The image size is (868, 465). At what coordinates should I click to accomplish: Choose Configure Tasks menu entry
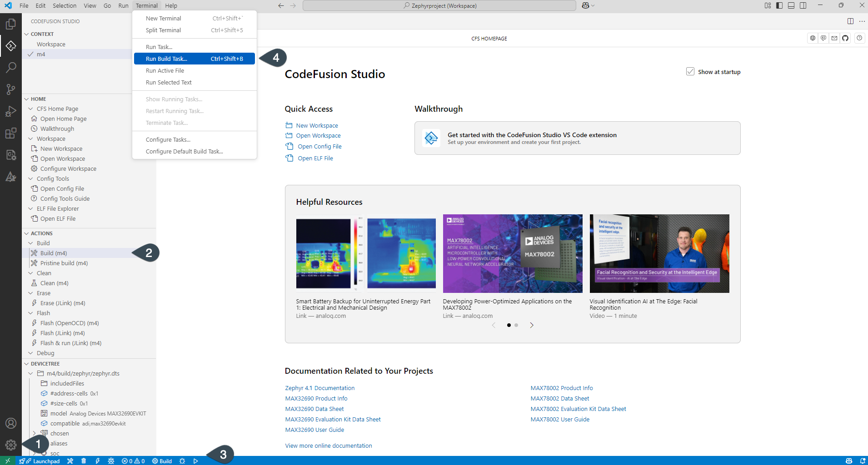pos(168,139)
